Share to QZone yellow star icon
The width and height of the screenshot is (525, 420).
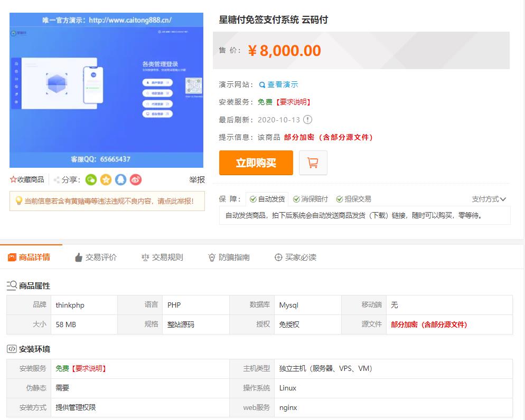106,180
